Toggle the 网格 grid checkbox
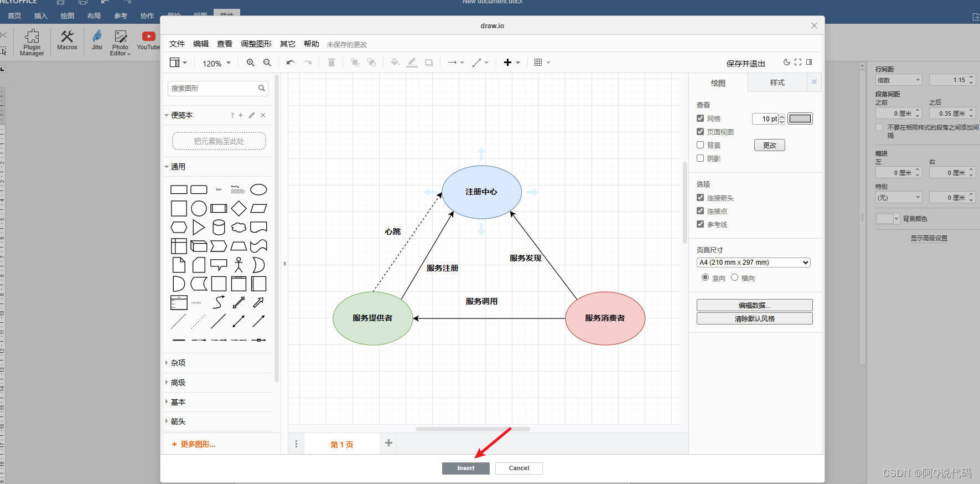This screenshot has width=980, height=484. (x=701, y=119)
